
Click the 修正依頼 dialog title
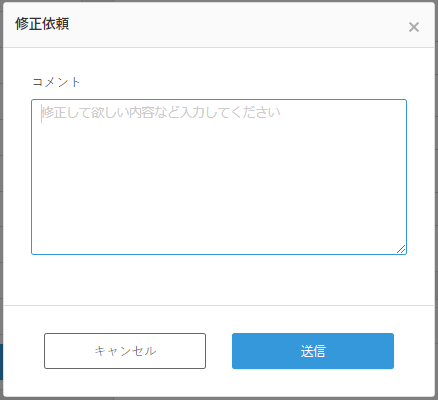(x=42, y=24)
